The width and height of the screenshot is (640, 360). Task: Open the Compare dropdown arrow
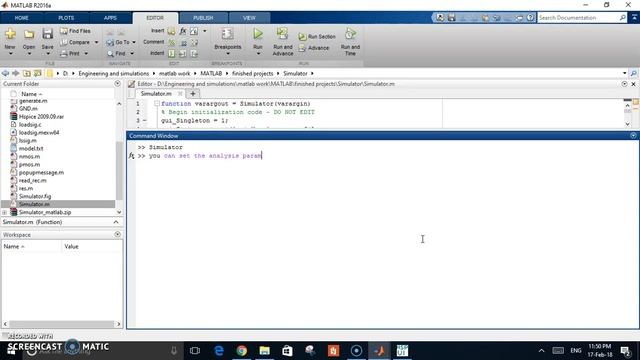click(96, 42)
